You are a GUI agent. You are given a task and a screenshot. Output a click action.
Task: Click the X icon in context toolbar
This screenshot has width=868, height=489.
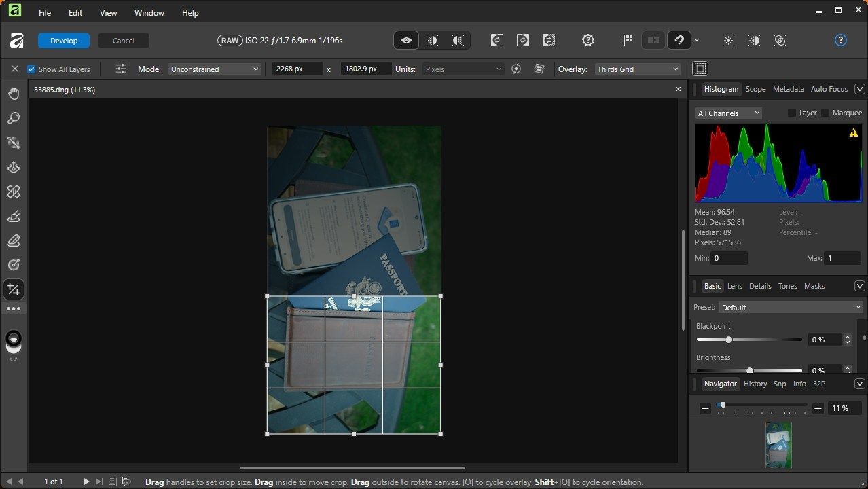(x=15, y=69)
